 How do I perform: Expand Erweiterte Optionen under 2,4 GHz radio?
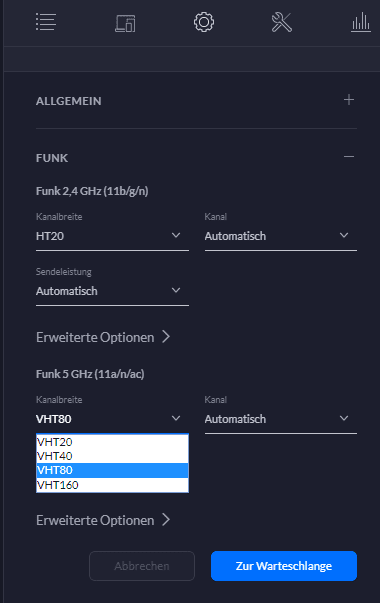[103, 337]
